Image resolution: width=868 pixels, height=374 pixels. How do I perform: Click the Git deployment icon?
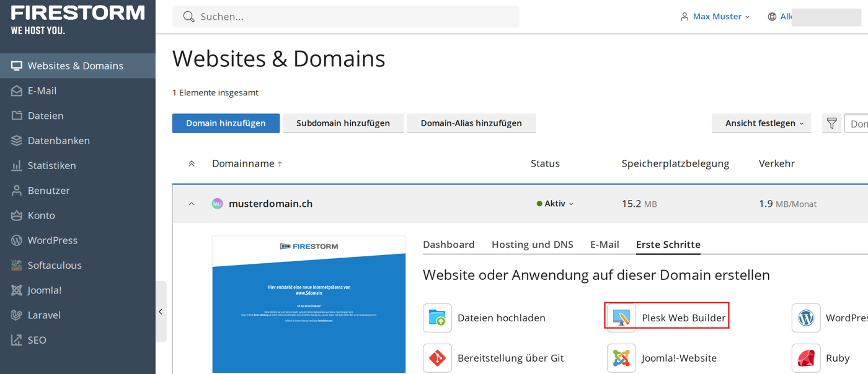[x=438, y=358]
